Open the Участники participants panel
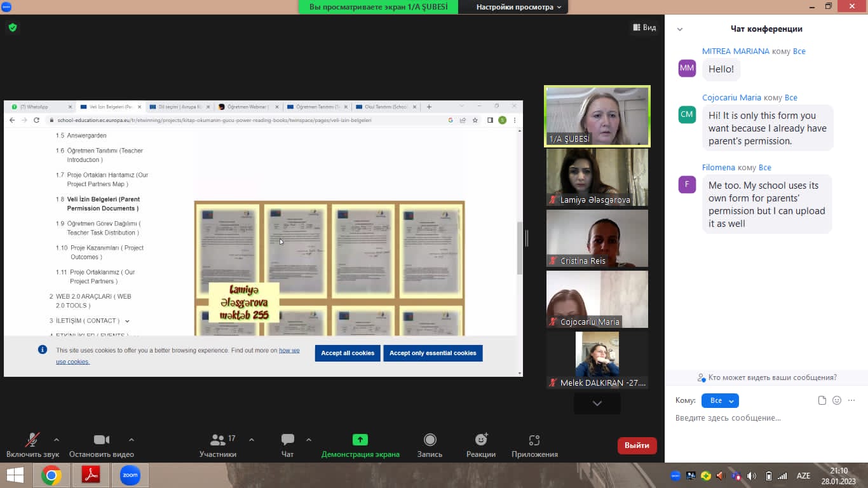Screen dimensions: 868x488 218,445
